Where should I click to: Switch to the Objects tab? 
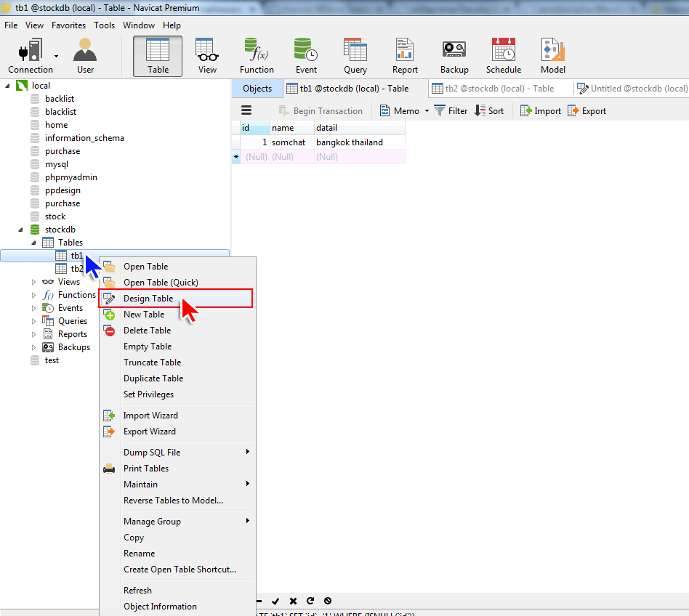coord(257,88)
